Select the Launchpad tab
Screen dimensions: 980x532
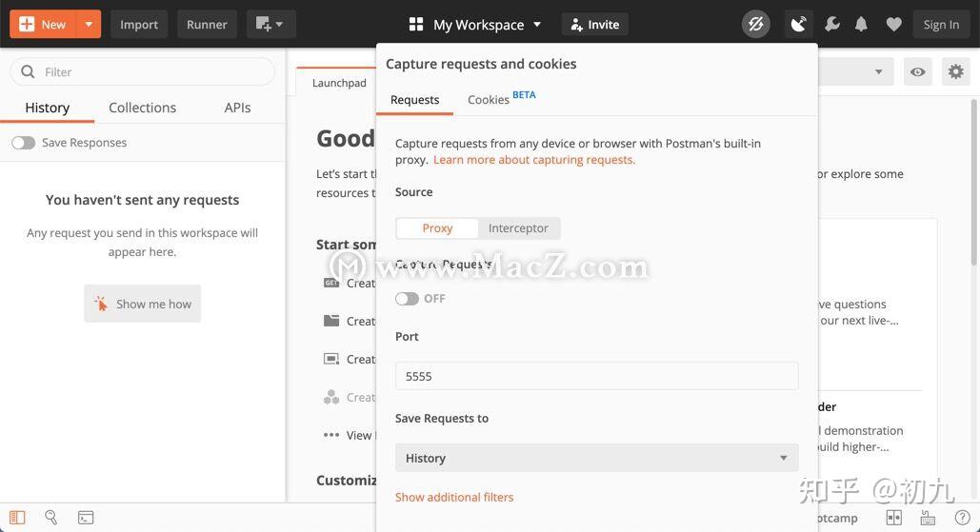339,83
